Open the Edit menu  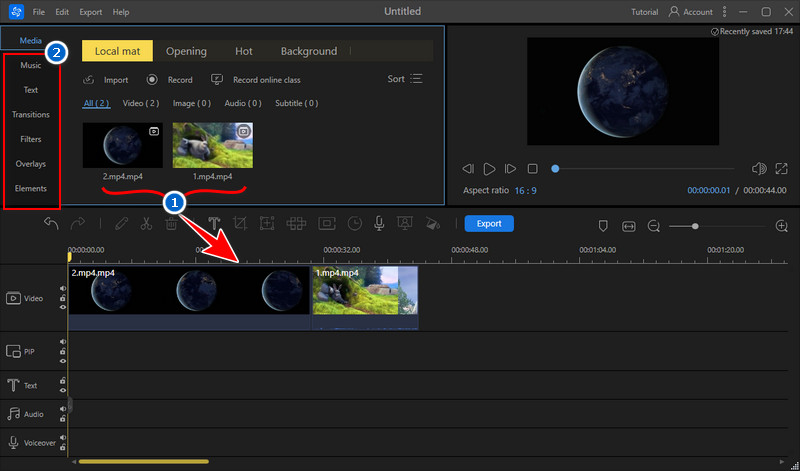62,12
